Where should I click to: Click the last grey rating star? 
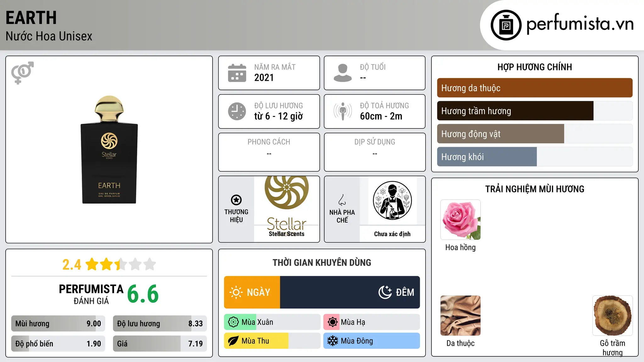(150, 264)
